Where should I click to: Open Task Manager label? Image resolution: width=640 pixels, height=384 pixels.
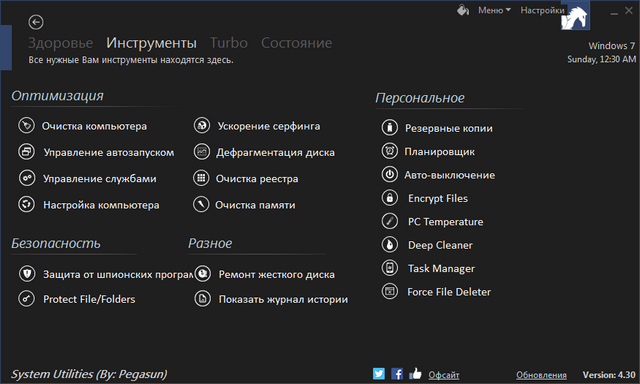(441, 269)
